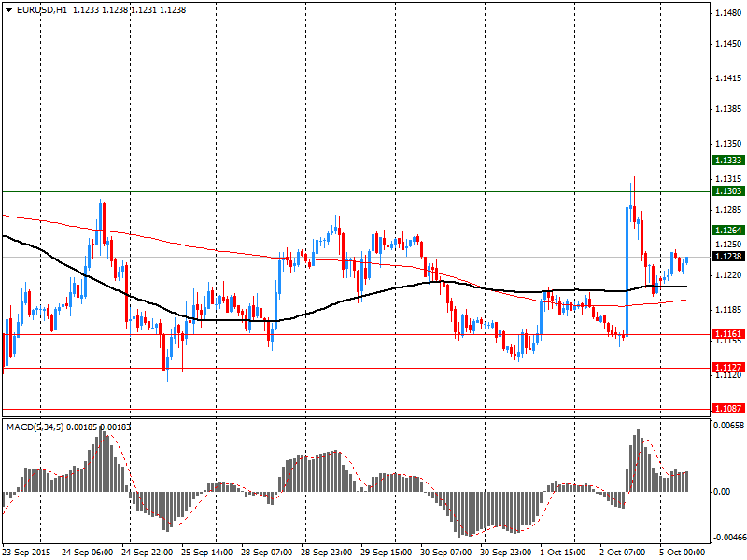Select the 1.1450 price scale value
This screenshot has height=560, width=747.
728,44
